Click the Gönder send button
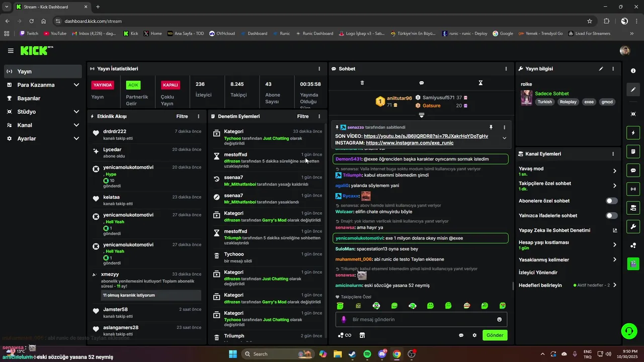Viewport: 644px width, 362px height. [x=495, y=335]
